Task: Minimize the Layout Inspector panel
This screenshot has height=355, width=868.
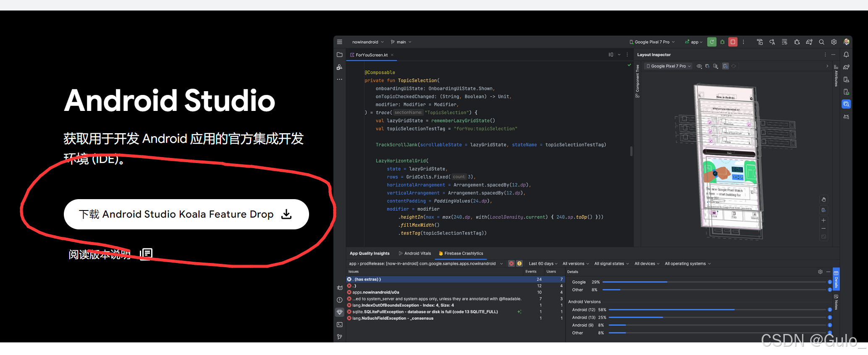Action: pyautogui.click(x=834, y=55)
